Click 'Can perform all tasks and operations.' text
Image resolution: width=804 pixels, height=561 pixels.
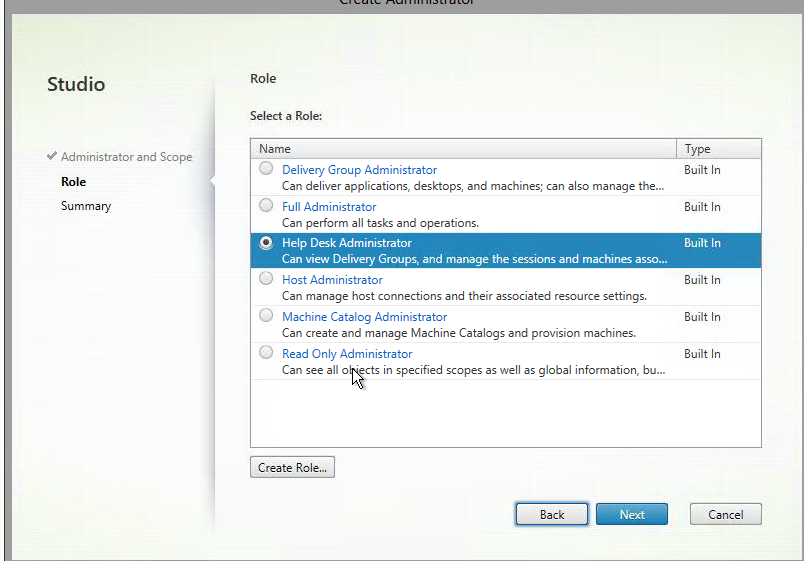coord(380,223)
